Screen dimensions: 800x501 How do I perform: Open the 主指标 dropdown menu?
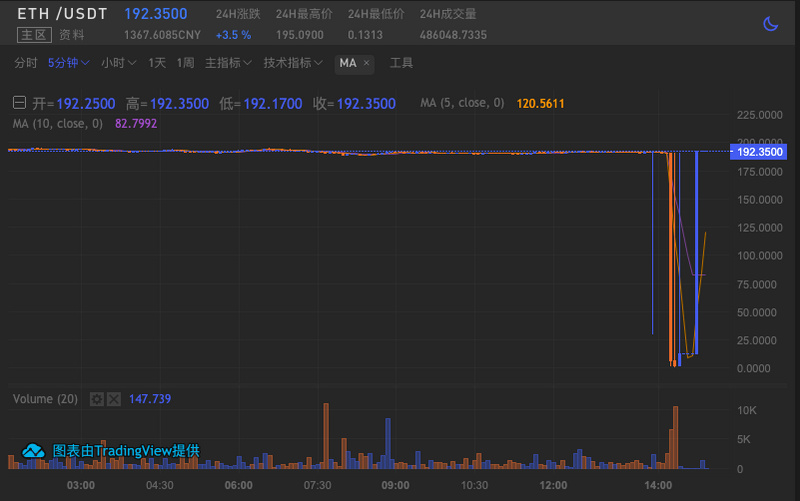coord(228,63)
